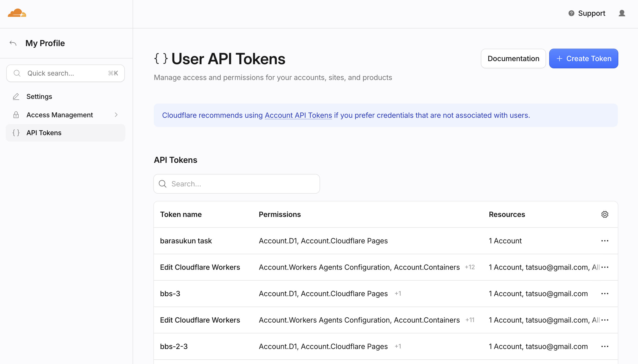This screenshot has width=638, height=364.
Task: Click the Create Token button
Action: coord(584,59)
